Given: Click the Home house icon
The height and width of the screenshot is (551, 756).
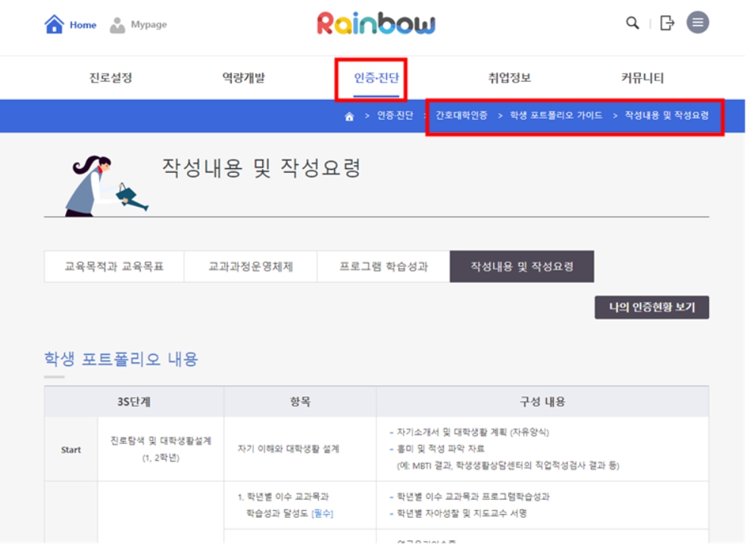Looking at the screenshot, I should click(x=55, y=24).
